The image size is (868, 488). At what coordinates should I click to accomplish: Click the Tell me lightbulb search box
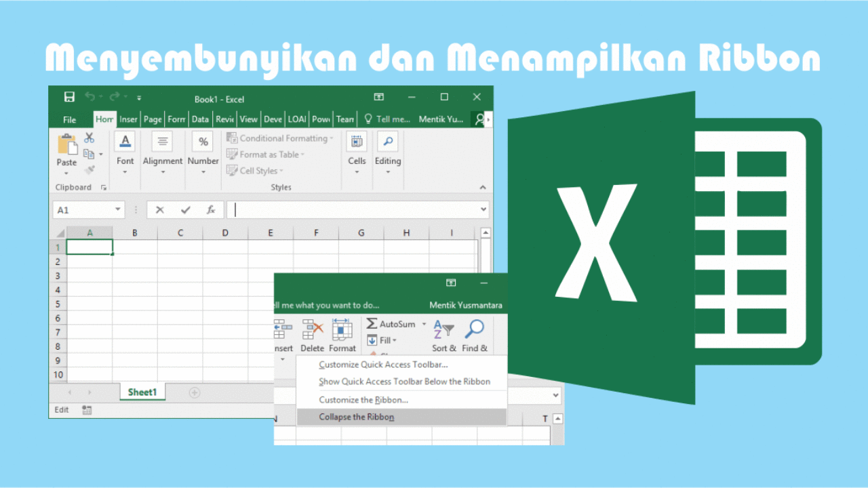[x=387, y=119]
